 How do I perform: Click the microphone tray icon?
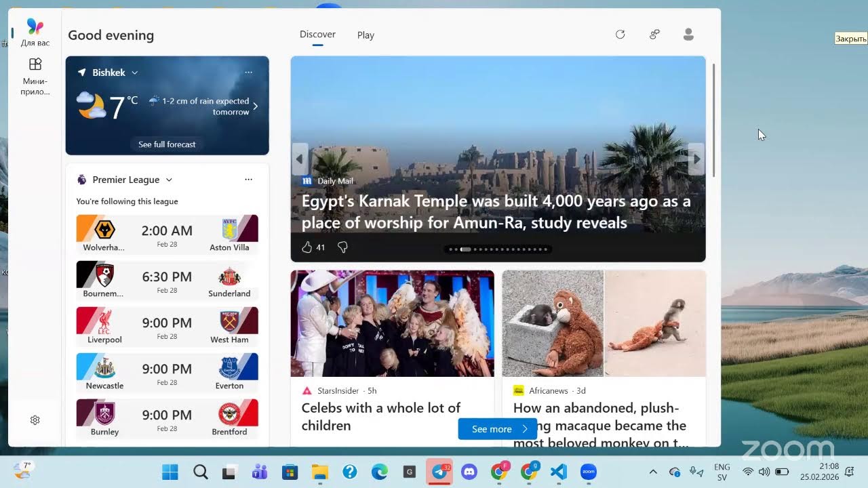point(696,472)
